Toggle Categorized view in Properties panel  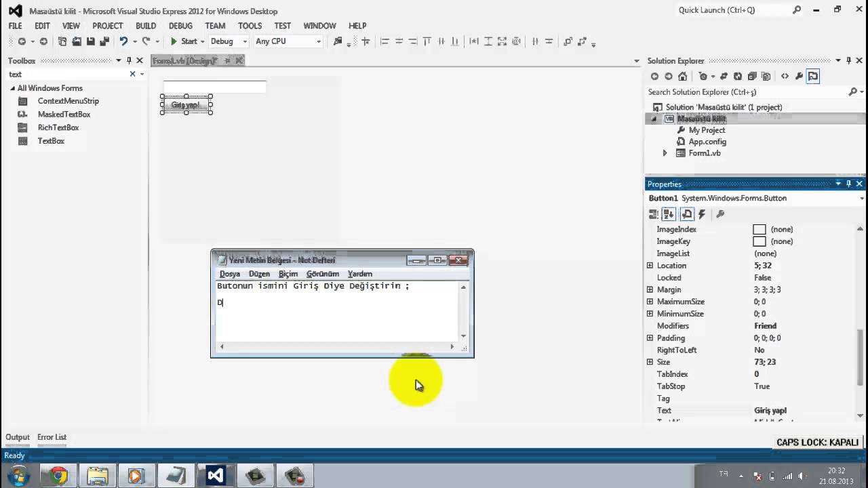click(654, 214)
